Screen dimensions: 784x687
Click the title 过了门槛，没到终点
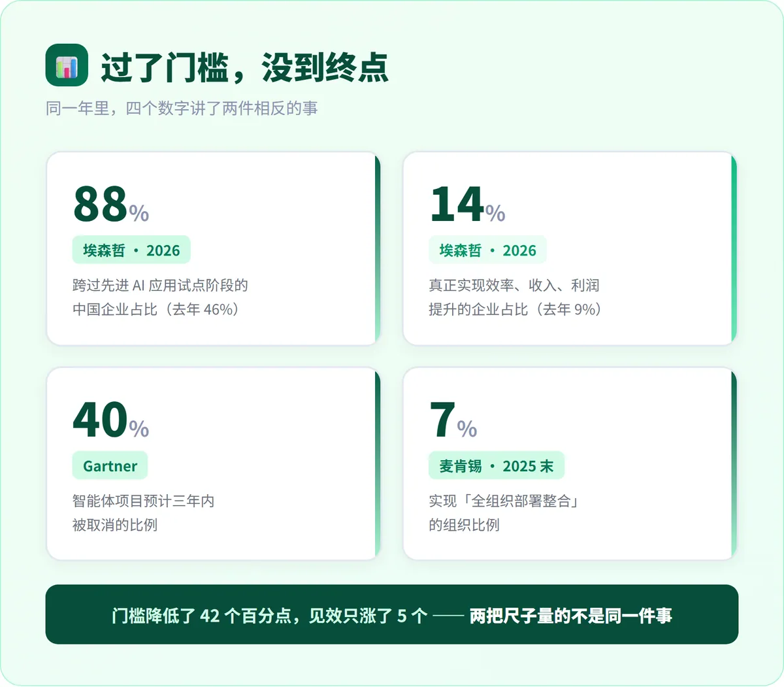tap(244, 67)
